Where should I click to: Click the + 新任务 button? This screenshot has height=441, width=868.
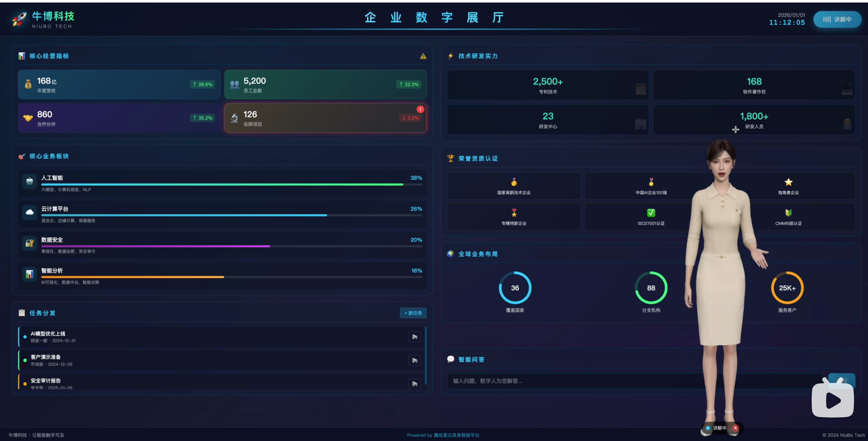point(413,313)
